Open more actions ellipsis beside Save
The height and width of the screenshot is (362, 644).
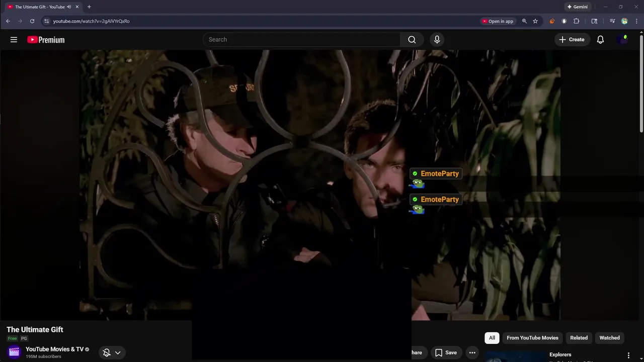[x=472, y=352]
